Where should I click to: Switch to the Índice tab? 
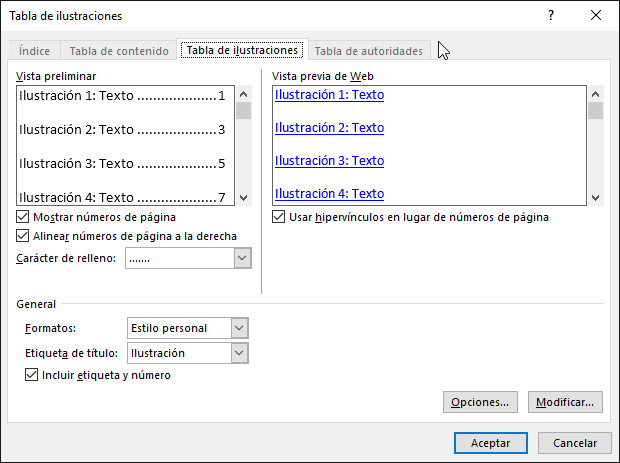(35, 51)
